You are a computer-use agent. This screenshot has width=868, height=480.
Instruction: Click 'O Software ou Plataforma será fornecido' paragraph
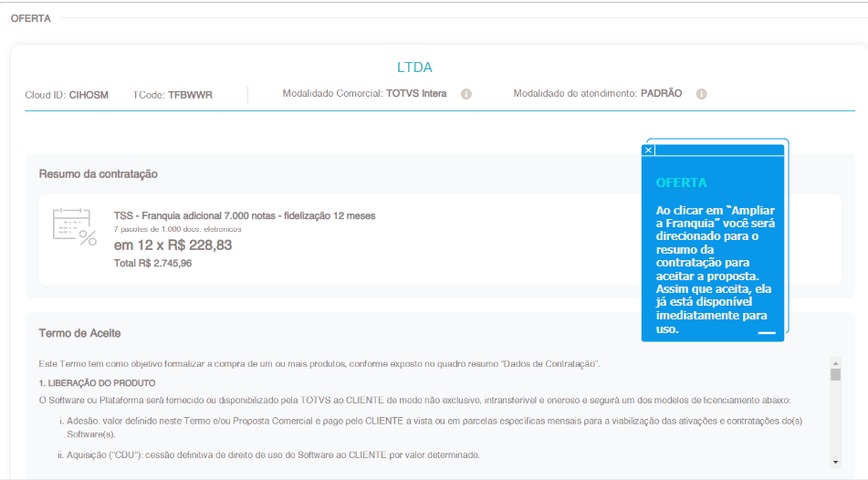(x=414, y=401)
